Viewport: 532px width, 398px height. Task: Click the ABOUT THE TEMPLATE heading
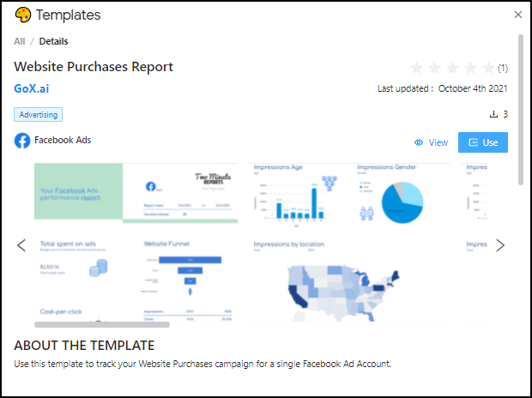84,346
